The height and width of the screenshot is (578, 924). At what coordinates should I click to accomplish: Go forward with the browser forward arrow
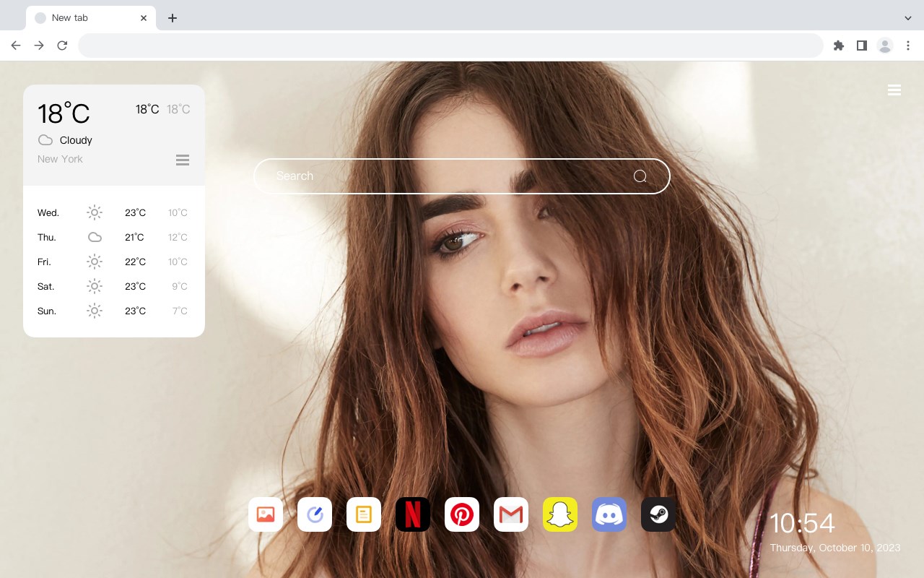(x=39, y=46)
